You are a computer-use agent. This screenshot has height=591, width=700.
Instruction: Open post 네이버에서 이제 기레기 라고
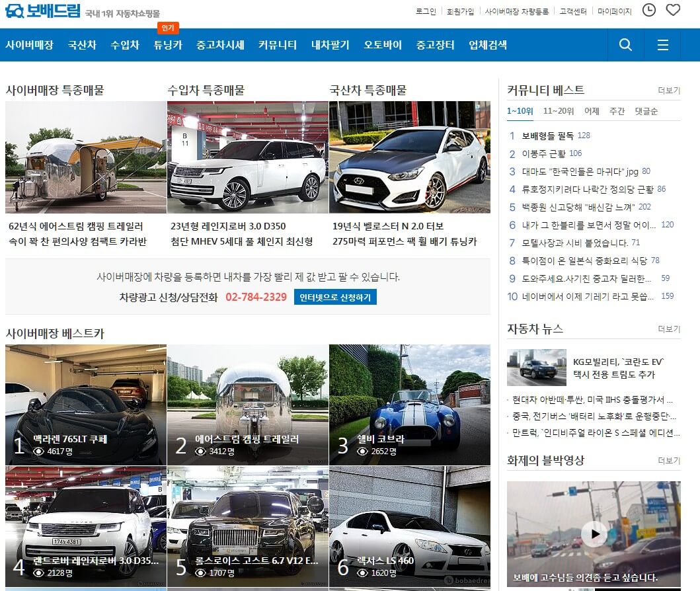click(588, 296)
